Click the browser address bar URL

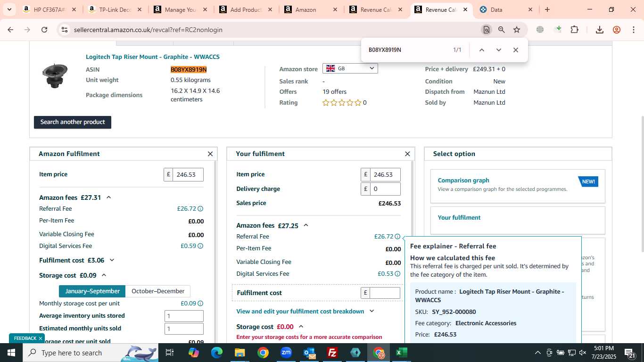pos(148,30)
